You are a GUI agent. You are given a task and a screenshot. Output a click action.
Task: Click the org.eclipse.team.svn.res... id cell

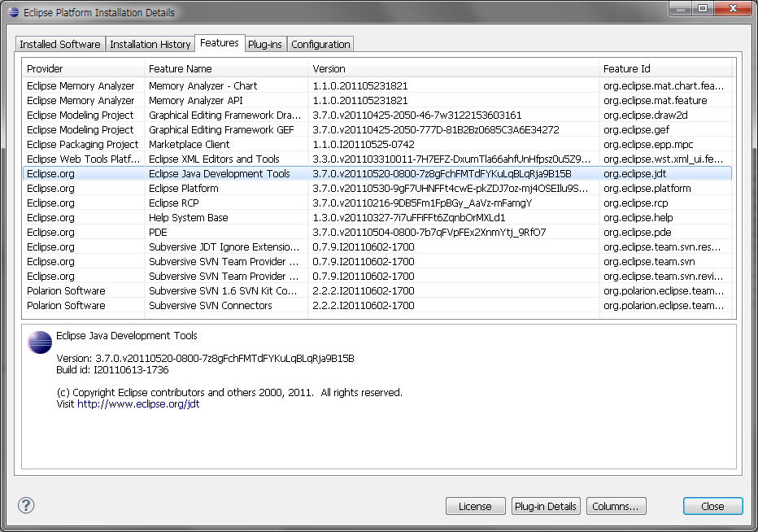[662, 246]
